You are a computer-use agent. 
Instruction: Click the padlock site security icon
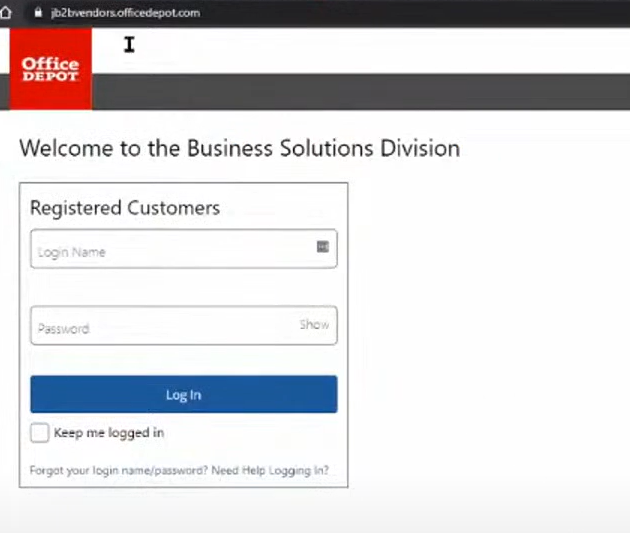[38, 12]
